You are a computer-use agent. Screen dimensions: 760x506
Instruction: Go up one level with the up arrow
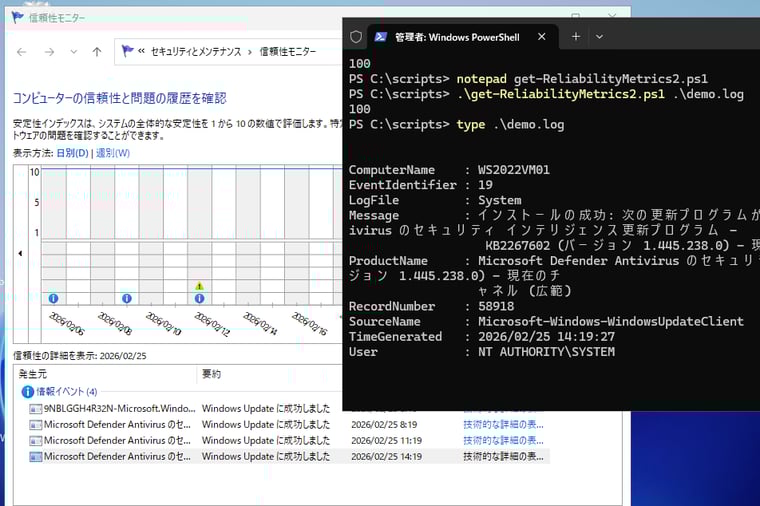97,52
